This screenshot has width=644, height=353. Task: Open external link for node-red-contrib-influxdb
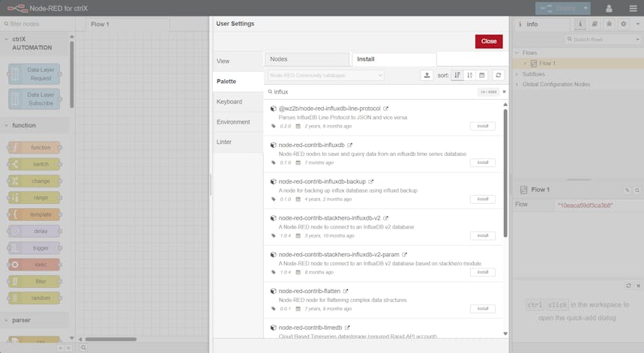pos(350,145)
